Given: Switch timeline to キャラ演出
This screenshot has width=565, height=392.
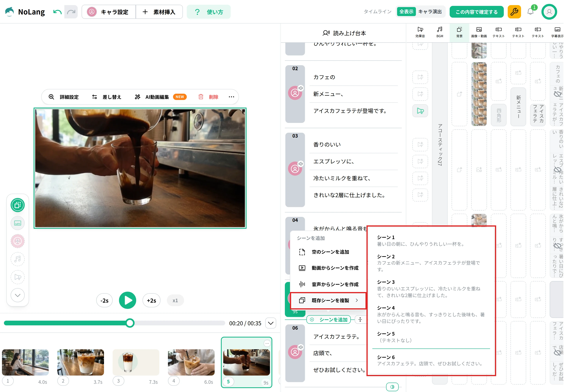Looking at the screenshot, I should point(430,12).
